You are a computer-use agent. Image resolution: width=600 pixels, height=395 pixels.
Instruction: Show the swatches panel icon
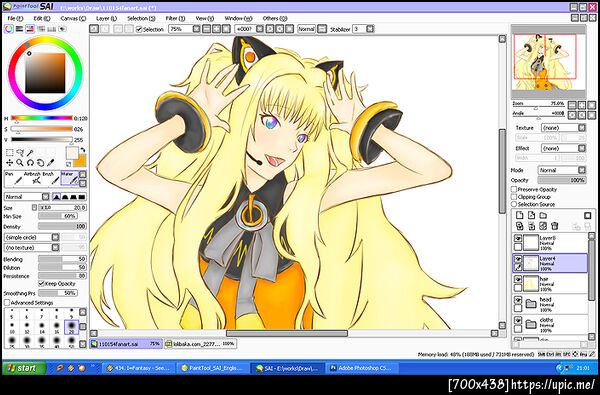[51, 29]
